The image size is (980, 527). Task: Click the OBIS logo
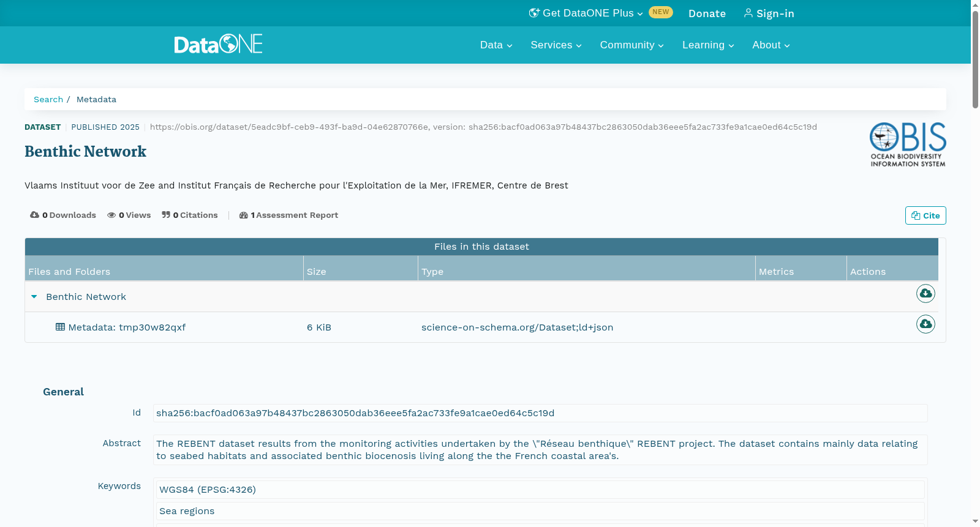[908, 144]
